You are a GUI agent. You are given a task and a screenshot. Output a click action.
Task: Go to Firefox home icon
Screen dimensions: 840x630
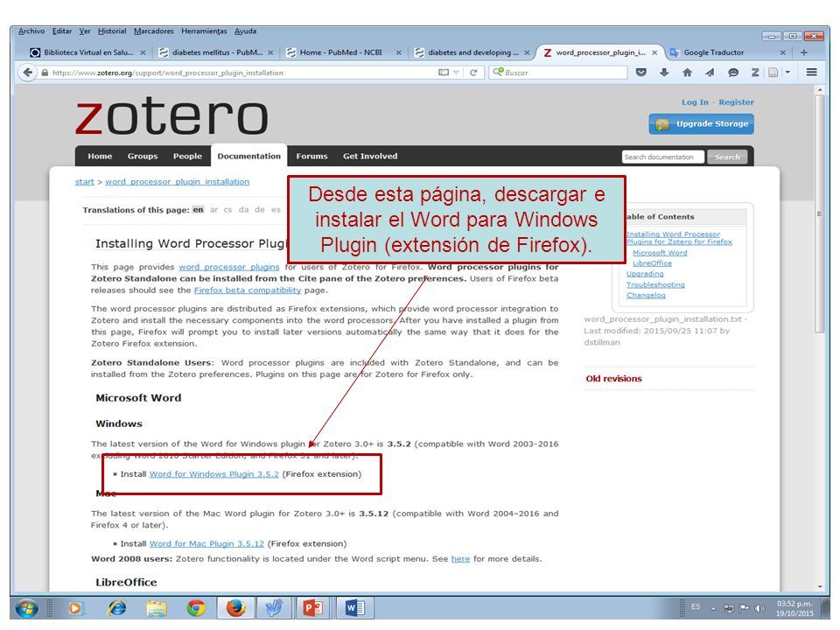point(687,72)
